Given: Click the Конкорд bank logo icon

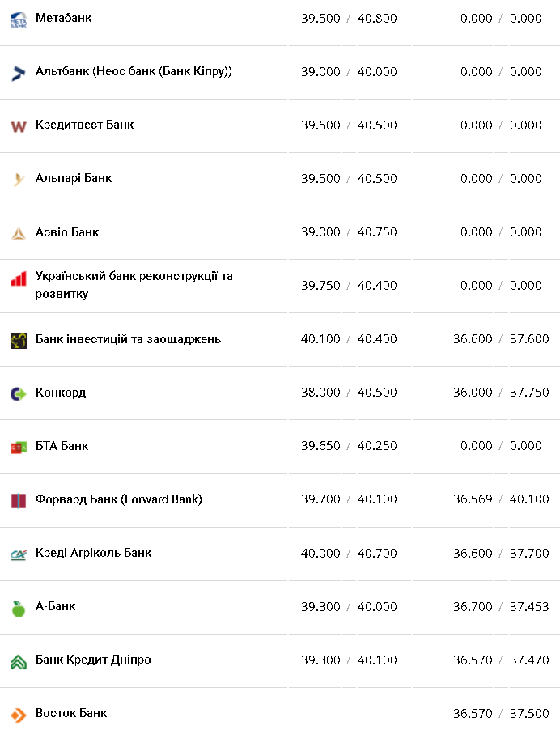Looking at the screenshot, I should click(18, 393).
